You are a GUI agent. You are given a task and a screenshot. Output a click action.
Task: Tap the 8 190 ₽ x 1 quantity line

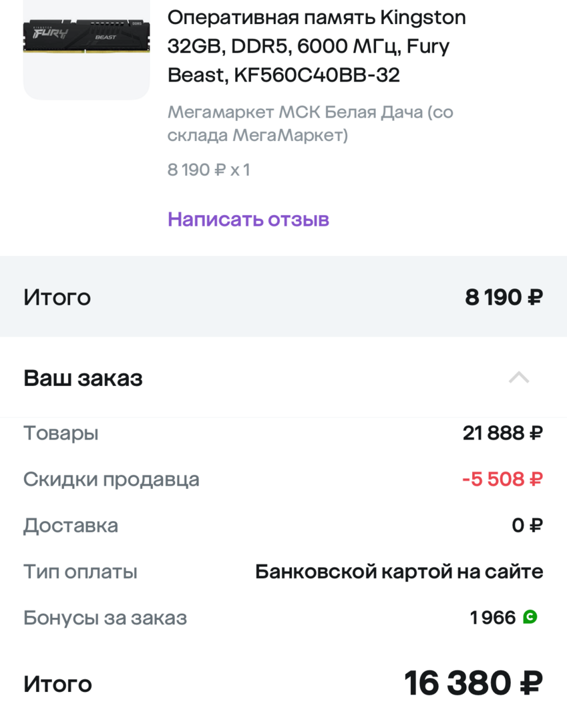point(208,170)
